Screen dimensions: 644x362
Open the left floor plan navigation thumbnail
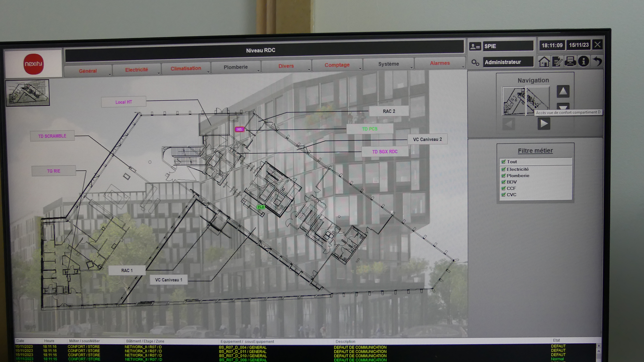point(513,101)
